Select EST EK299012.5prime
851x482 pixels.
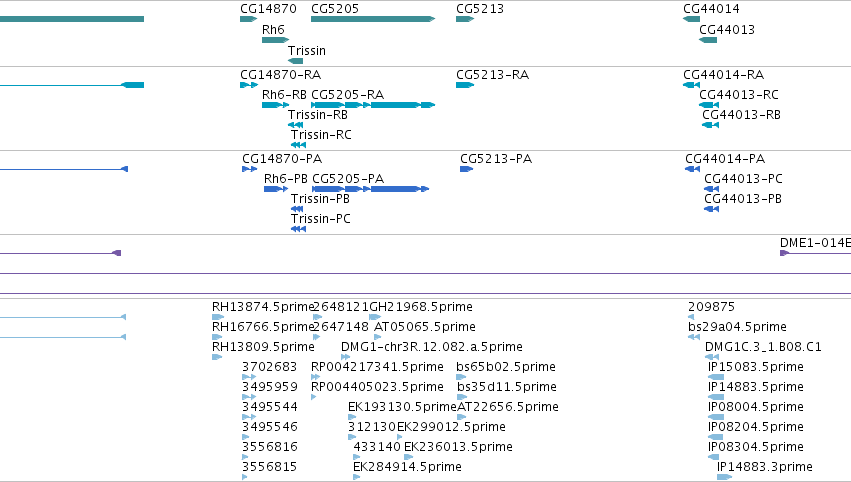point(451,428)
